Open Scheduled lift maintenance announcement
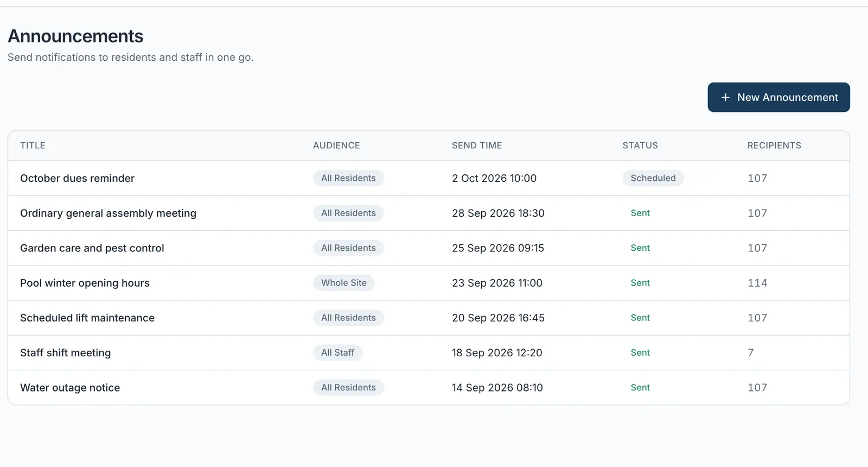The height and width of the screenshot is (467, 868). coord(87,318)
